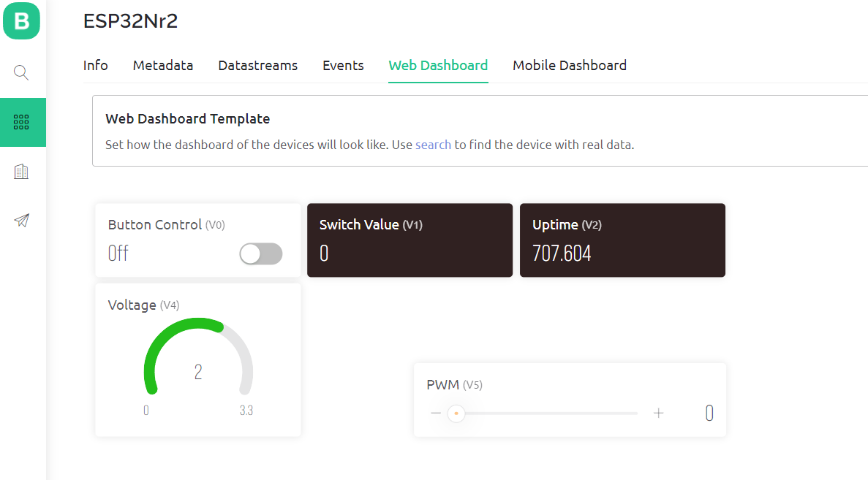Switch to the Info tab

coord(95,66)
